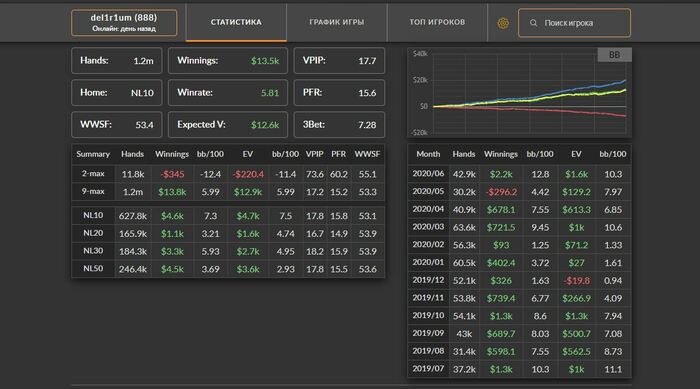Image resolution: width=700 pixels, height=389 pixels.
Task: Select the Hands 1.2m stat box
Action: [117, 60]
